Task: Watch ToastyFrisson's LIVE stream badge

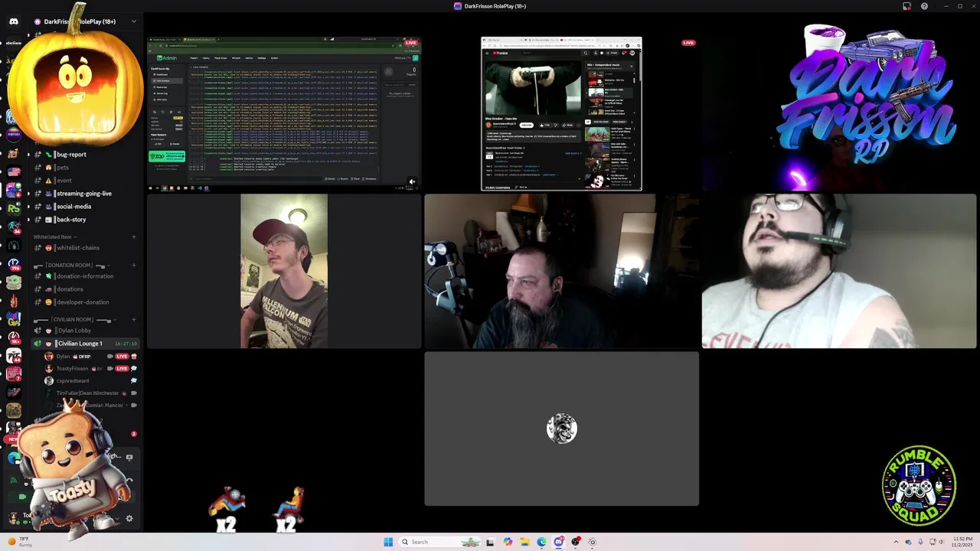Action: (x=122, y=369)
